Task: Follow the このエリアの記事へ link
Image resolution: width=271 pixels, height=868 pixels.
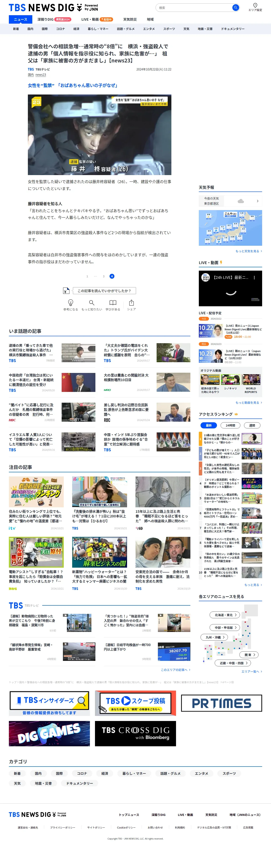Action: [176, 670]
